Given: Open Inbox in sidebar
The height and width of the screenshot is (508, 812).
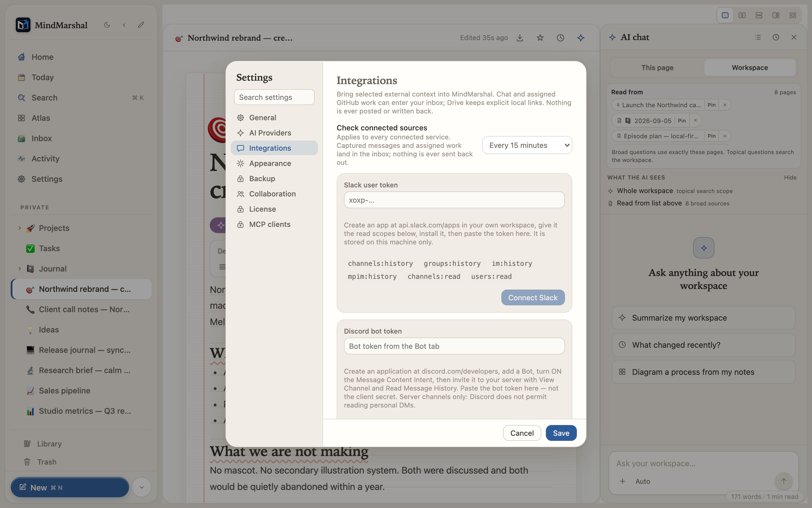Looking at the screenshot, I should tap(81, 138).
